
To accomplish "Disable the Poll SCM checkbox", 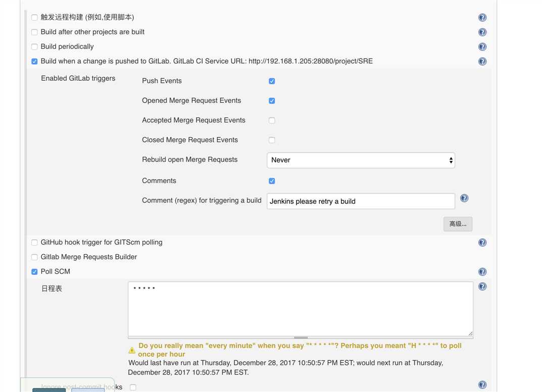I will click(34, 272).
